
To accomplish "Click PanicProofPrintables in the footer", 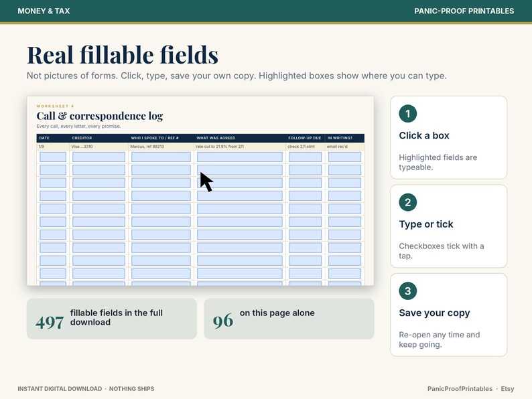I will [460, 389].
